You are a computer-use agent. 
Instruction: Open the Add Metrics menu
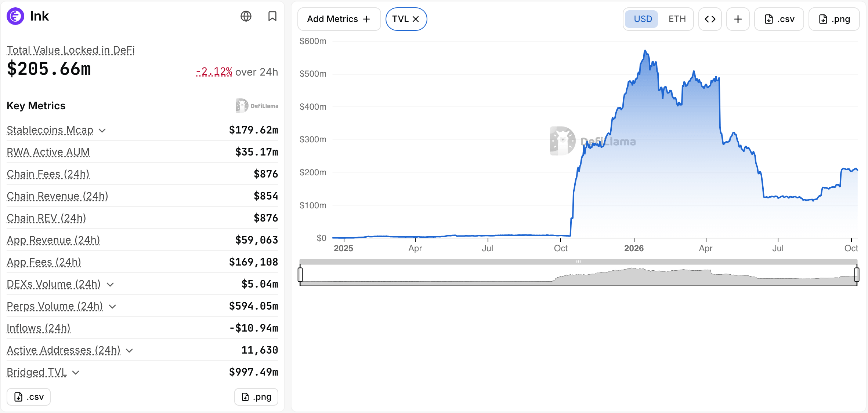click(339, 19)
